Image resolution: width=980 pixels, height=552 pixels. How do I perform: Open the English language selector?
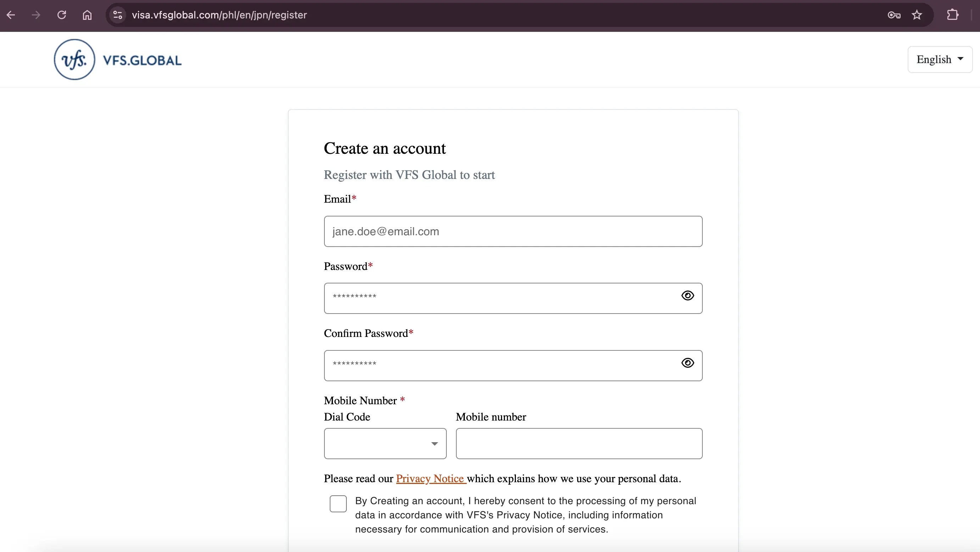[940, 59]
